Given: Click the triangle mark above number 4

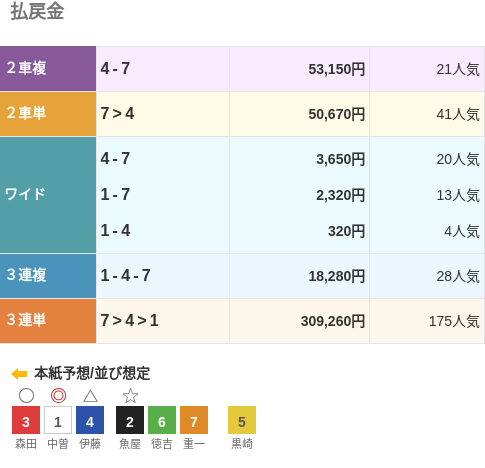Looking at the screenshot, I should click(90, 396).
